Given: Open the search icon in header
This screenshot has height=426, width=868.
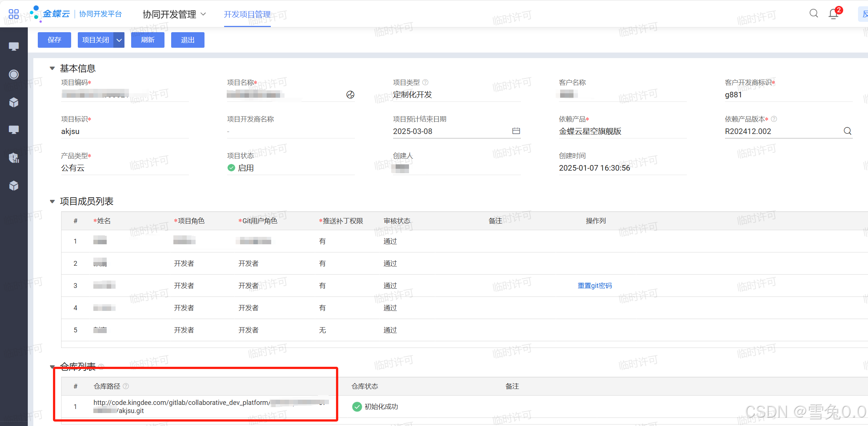Looking at the screenshot, I should (814, 14).
